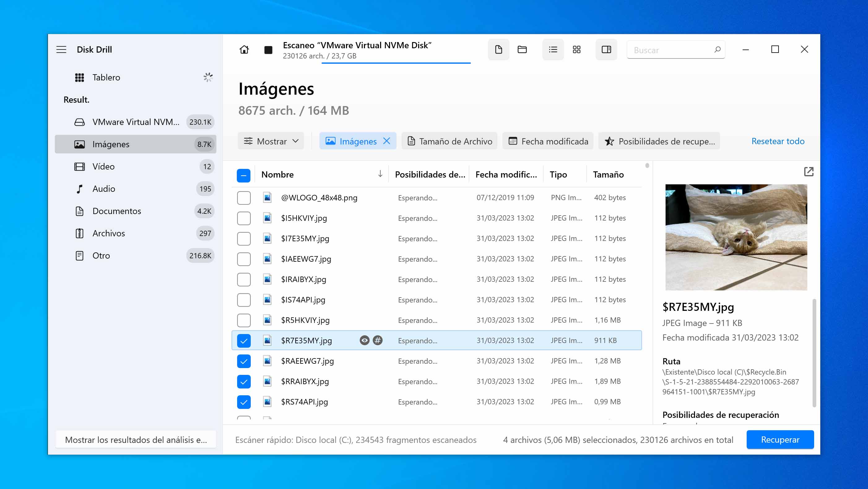Open the Mostrar dropdown filter
This screenshot has width=868, height=489.
pyautogui.click(x=271, y=141)
